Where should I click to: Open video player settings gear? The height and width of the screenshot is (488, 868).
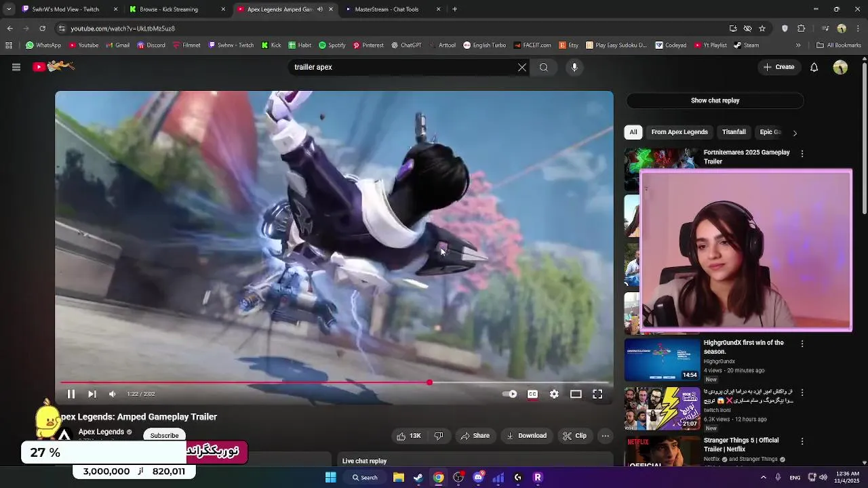pyautogui.click(x=554, y=394)
